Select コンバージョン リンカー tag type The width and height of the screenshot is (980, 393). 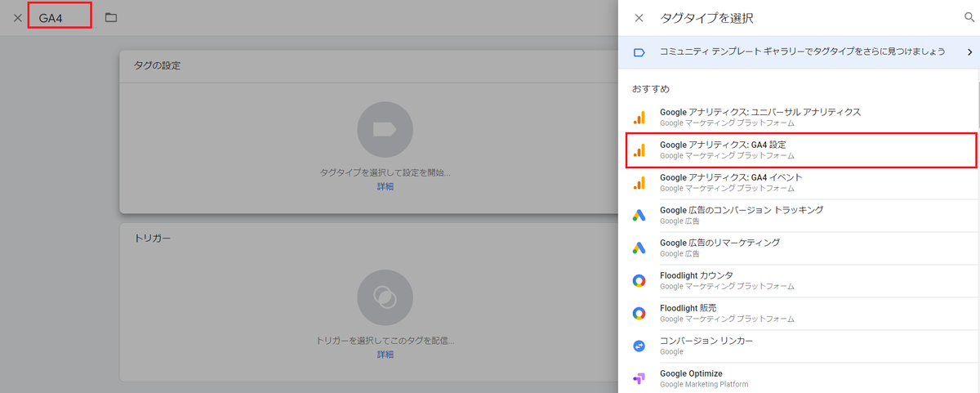point(800,346)
